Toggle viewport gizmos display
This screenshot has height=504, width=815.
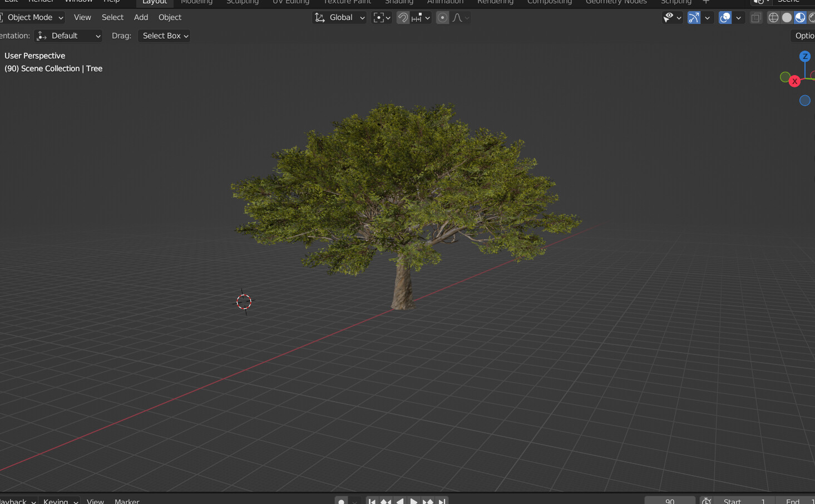pyautogui.click(x=693, y=17)
